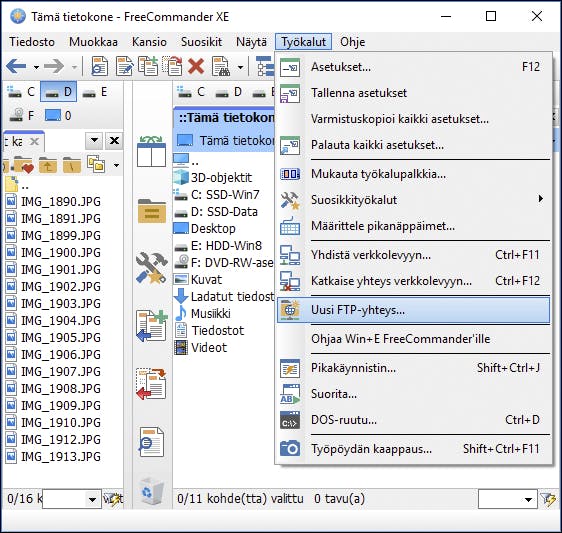Select drive D button in left panel
The height and width of the screenshot is (533, 562).
58,92
